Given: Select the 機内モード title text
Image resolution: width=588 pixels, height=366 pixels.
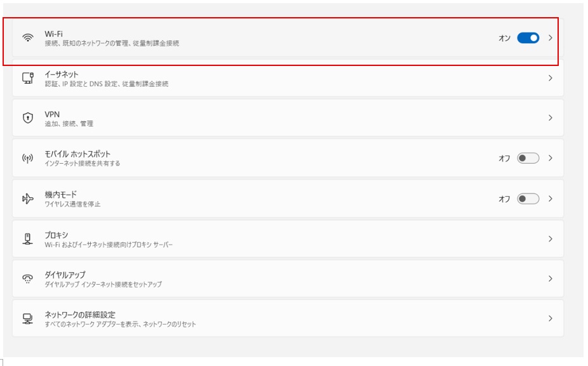Looking at the screenshot, I should 61,195.
